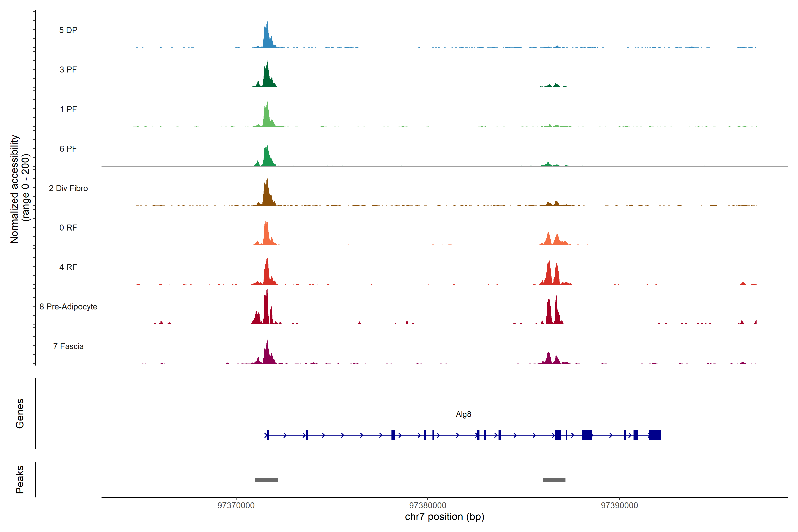The width and height of the screenshot is (798, 532).
Task: Click the Peaks panel label
Action: coord(20,479)
